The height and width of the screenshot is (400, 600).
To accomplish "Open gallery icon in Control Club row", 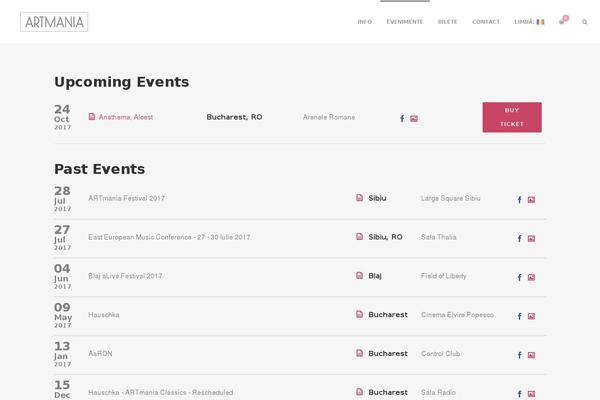I will tap(531, 355).
